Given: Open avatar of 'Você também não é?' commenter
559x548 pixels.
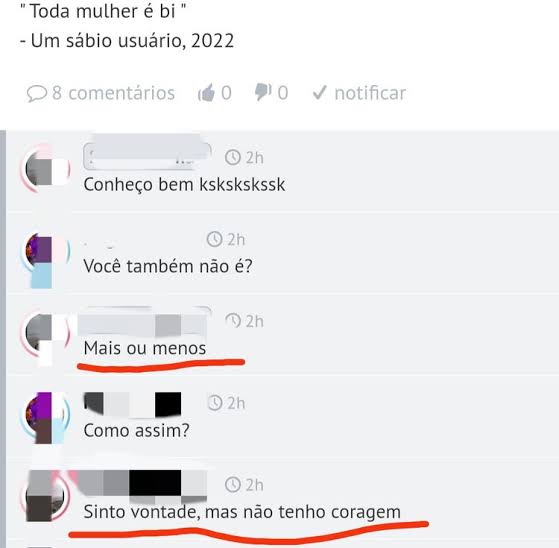Looking at the screenshot, I should tap(45, 257).
